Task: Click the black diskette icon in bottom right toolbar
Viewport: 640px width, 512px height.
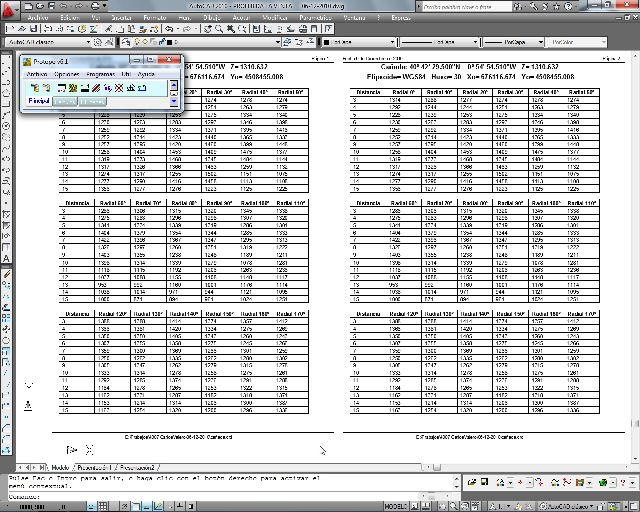Action: (x=484, y=482)
